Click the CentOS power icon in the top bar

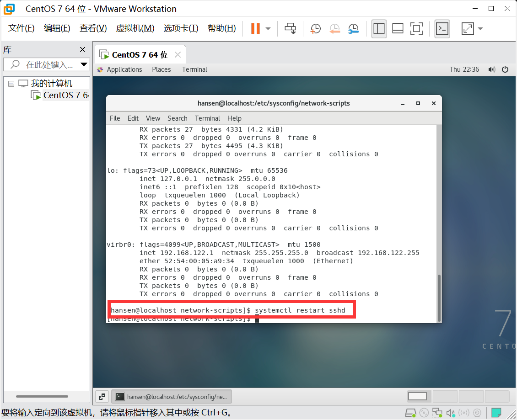click(x=505, y=69)
